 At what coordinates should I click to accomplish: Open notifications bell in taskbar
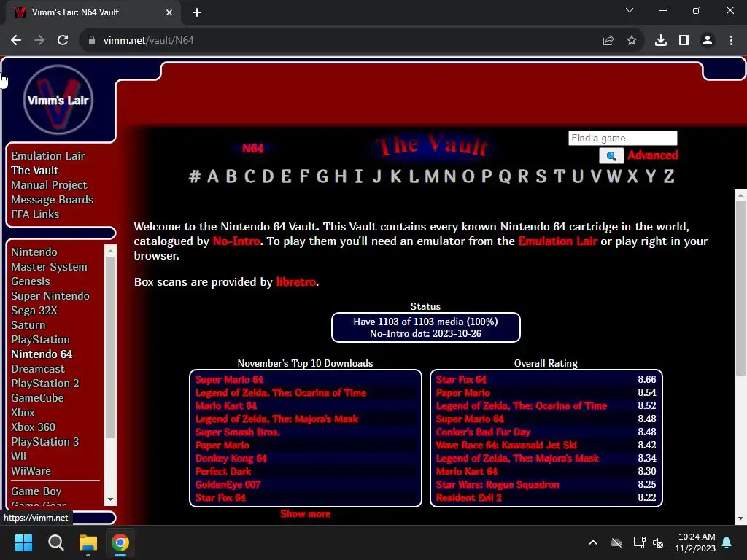click(x=727, y=542)
